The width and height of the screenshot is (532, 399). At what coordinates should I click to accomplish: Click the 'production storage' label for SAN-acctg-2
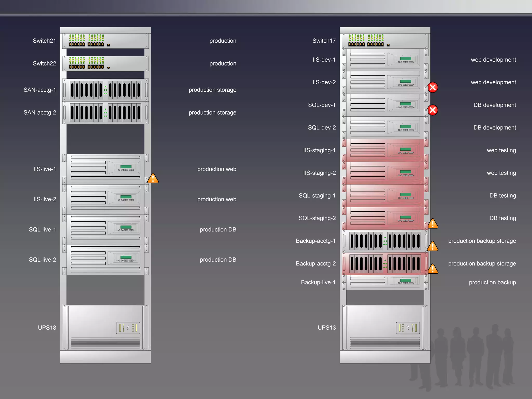tap(212, 112)
